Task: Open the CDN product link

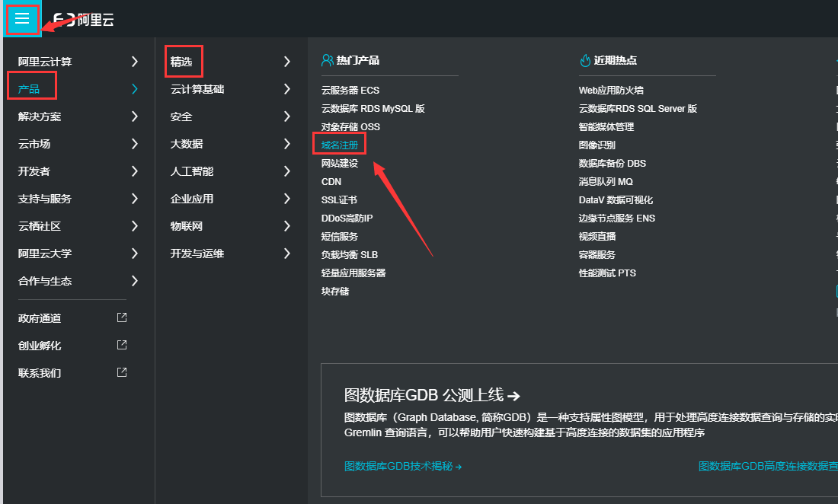Action: 331,181
